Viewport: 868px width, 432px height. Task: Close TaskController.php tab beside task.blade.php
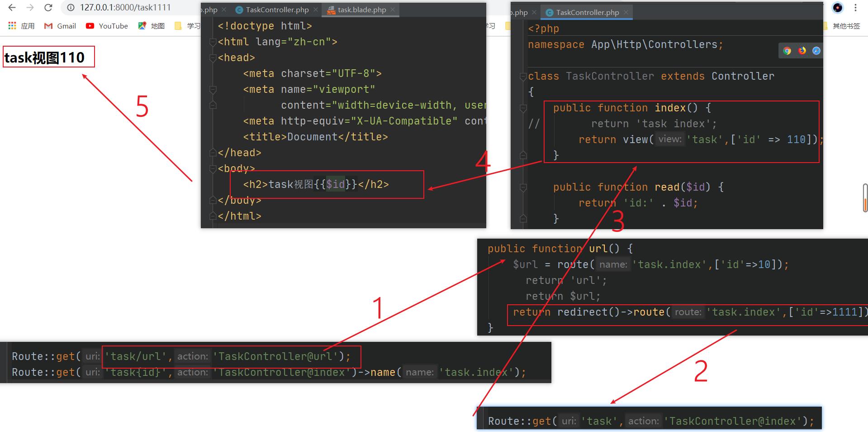tap(316, 10)
